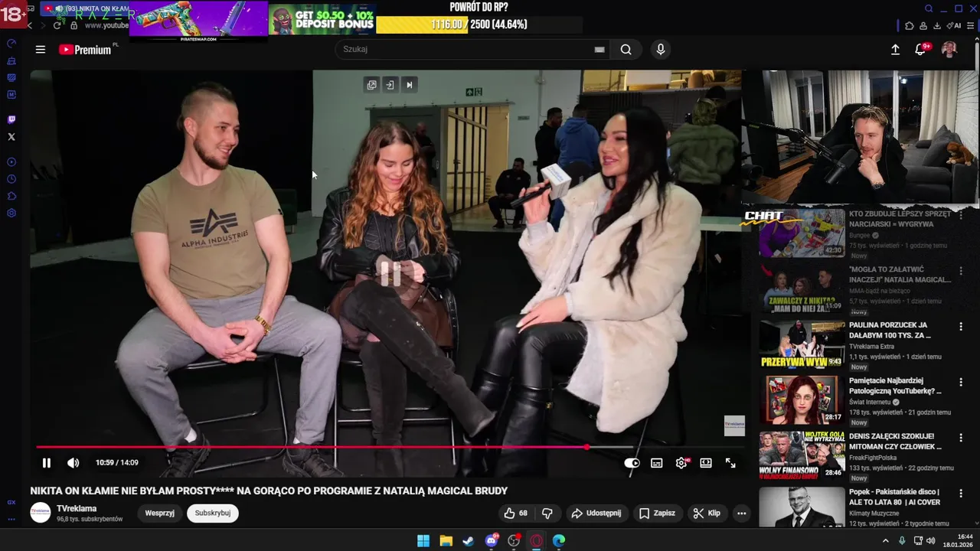
Task: Open the browser sidebar Twitch icon
Action: (x=11, y=120)
